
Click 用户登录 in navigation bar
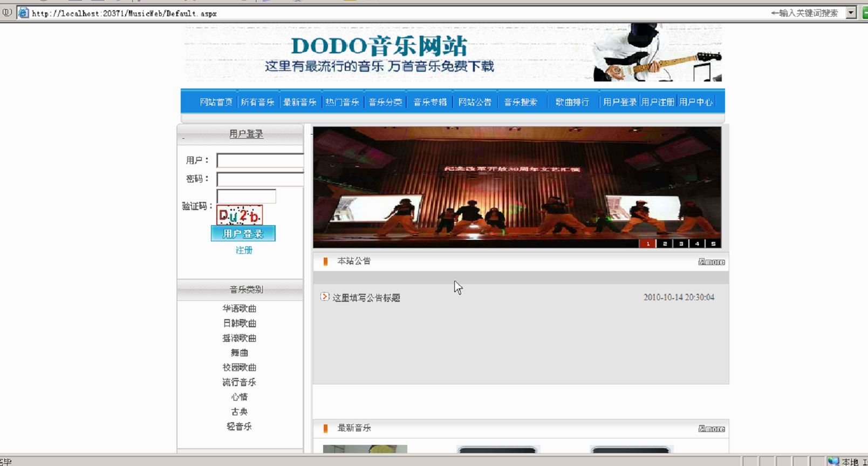[x=620, y=102]
